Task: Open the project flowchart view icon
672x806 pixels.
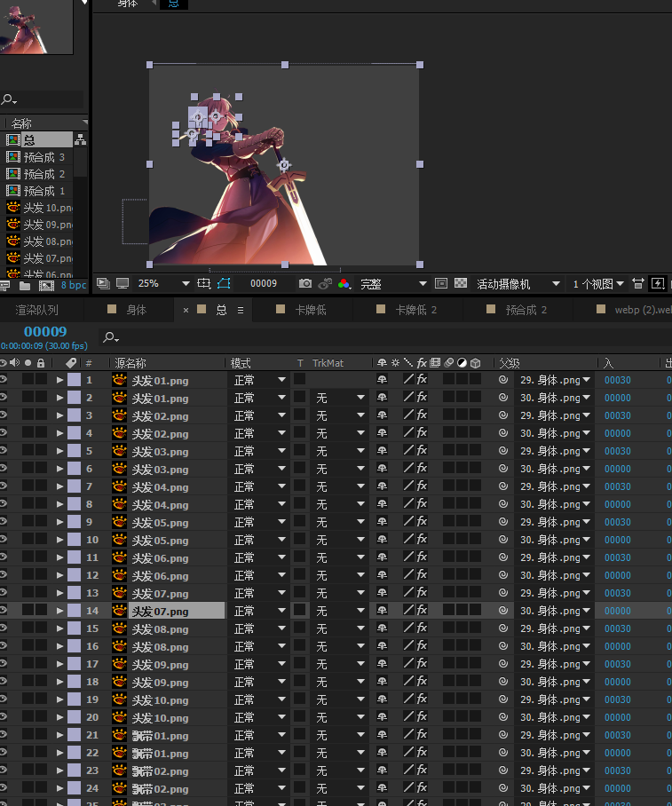Action: coord(80,139)
